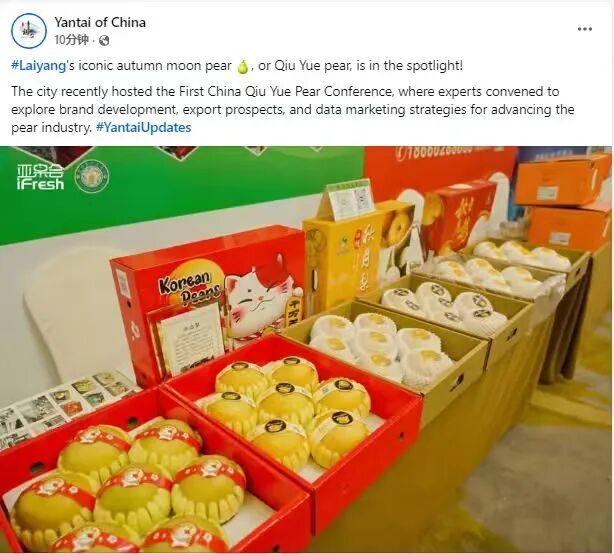
Task: Click the pear emoji in post text
Action: click(x=243, y=66)
